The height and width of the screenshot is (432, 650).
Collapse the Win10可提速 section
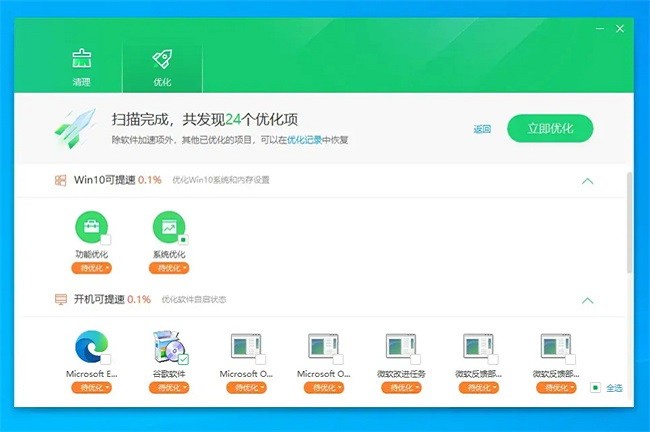point(587,181)
